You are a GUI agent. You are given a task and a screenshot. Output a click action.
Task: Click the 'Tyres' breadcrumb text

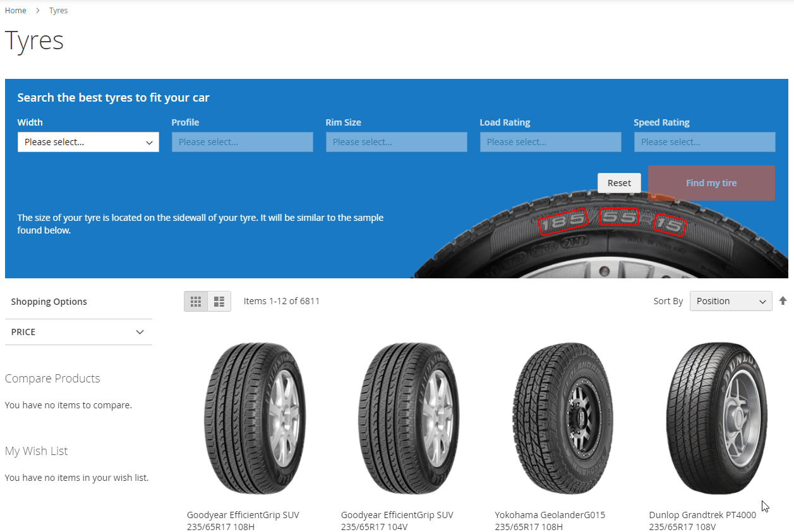point(58,11)
